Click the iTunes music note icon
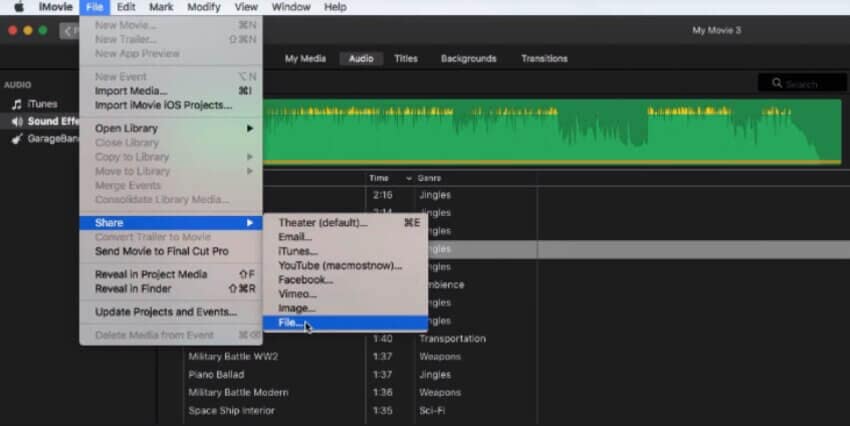 coord(17,104)
